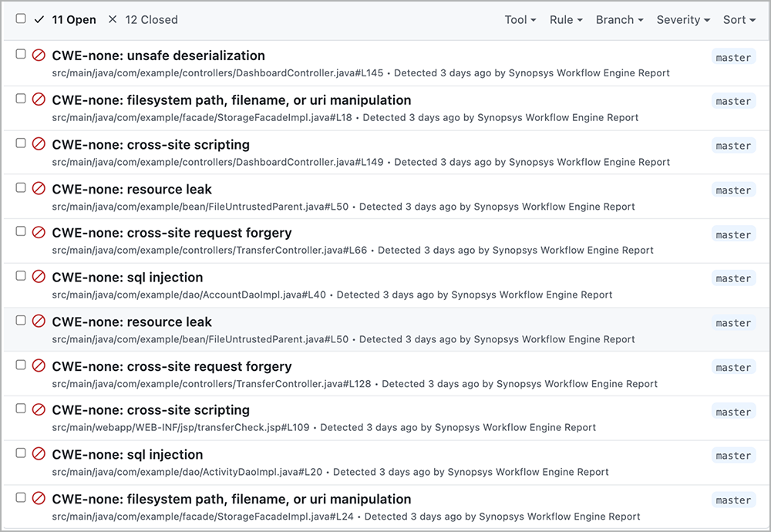Expand the Rule filter dropdown
This screenshot has width=771, height=532.
tap(565, 20)
